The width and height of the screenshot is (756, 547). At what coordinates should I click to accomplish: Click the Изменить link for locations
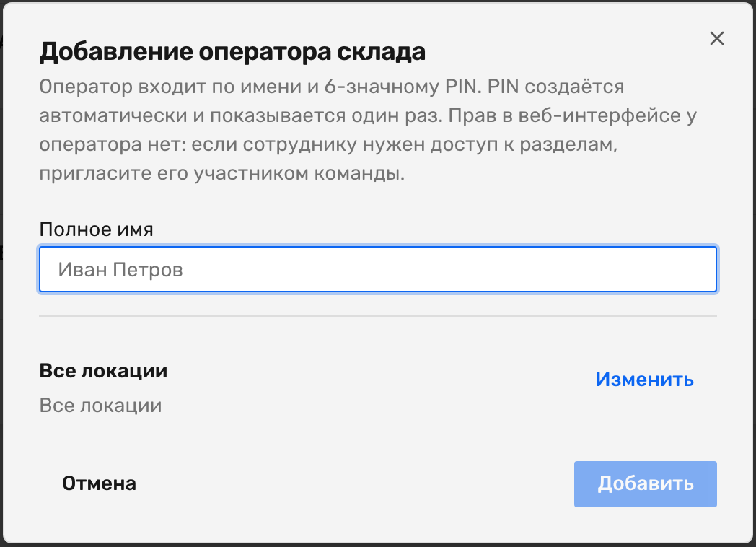point(645,380)
